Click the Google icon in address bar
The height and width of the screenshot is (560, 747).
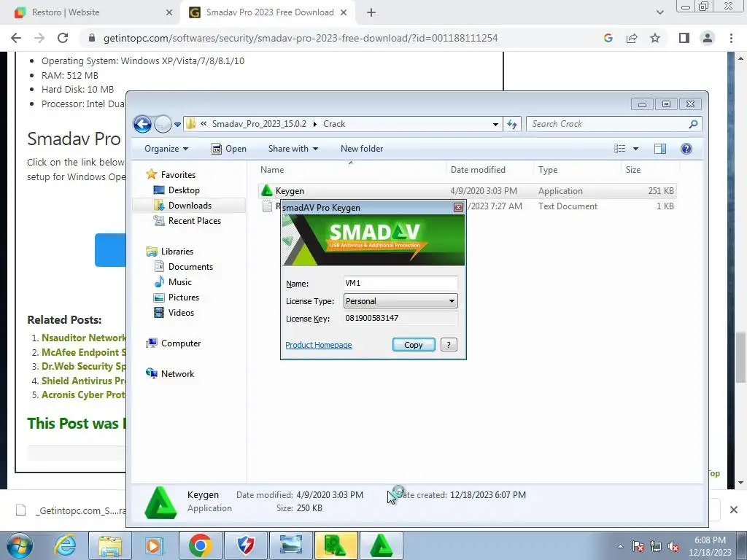coord(608,38)
